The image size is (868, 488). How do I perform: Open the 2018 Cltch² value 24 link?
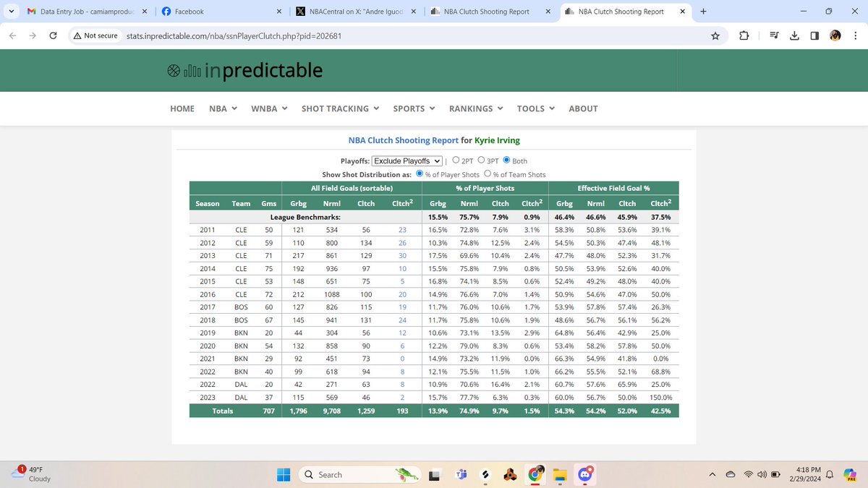click(x=402, y=320)
